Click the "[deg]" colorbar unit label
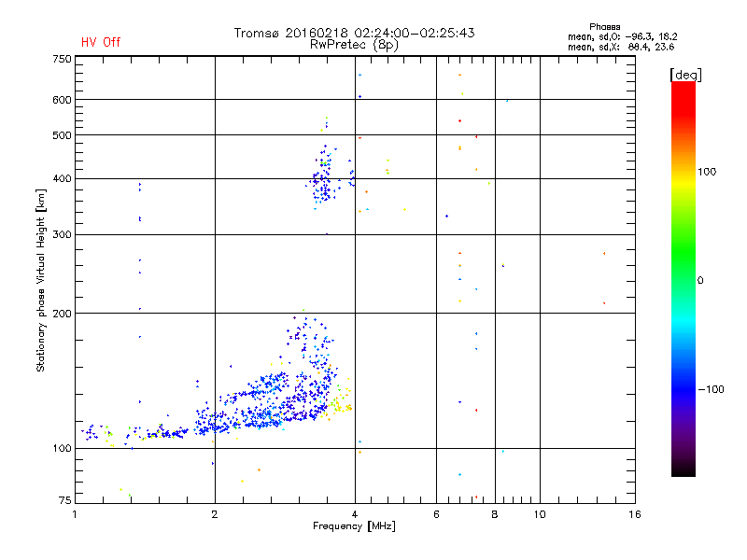 [x=685, y=75]
